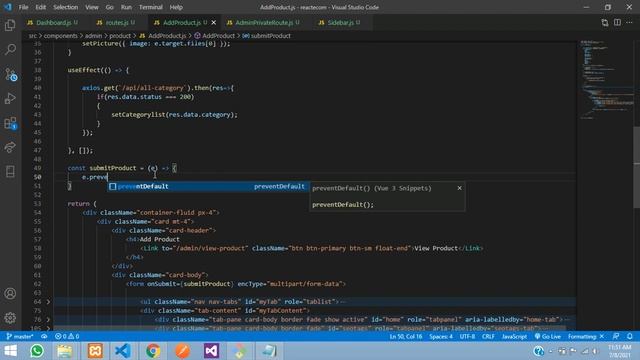Click the Formatting status bar item

tap(586, 336)
